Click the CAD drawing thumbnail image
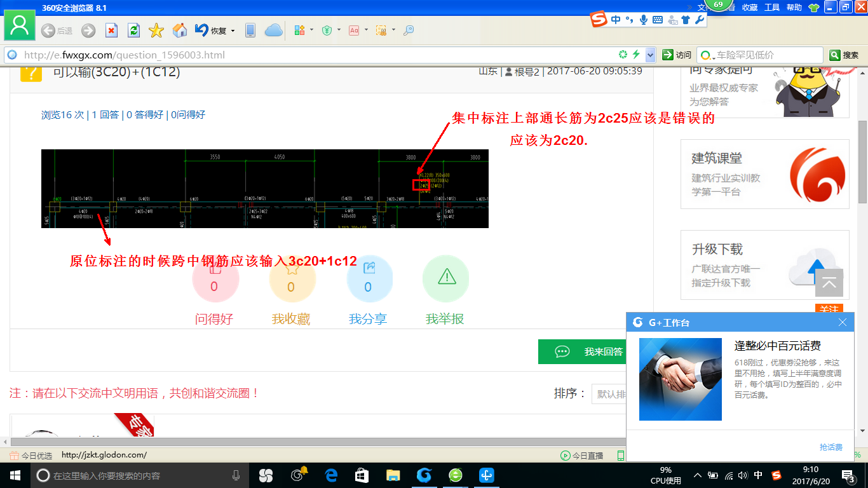The height and width of the screenshot is (488, 868). [x=265, y=189]
